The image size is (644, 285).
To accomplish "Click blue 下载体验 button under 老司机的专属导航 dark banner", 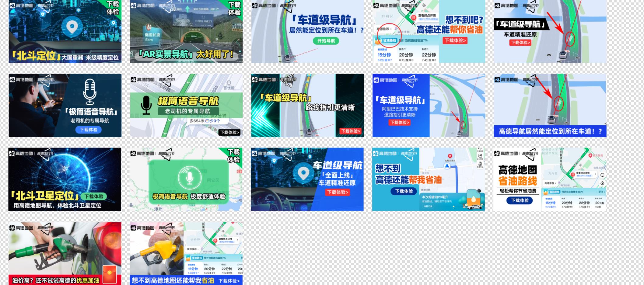I will (89, 130).
